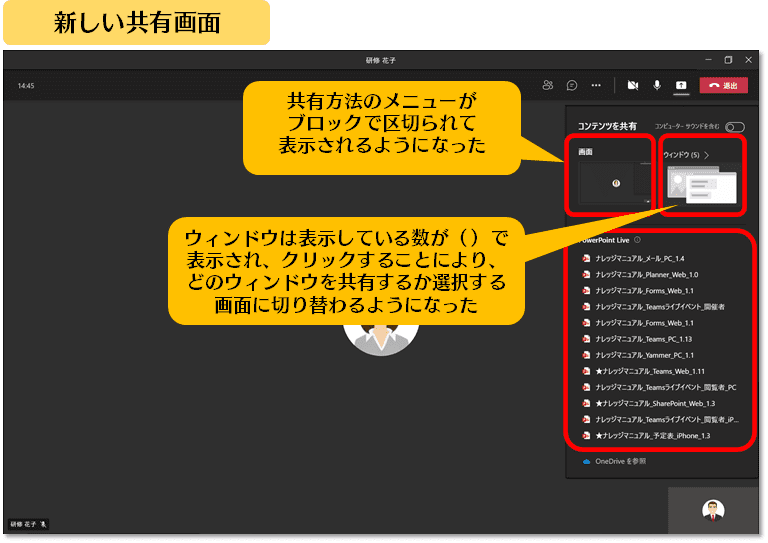The image size is (768, 543).
Task: Click the self-view avatar thumbnail
Action: pyautogui.click(x=713, y=510)
